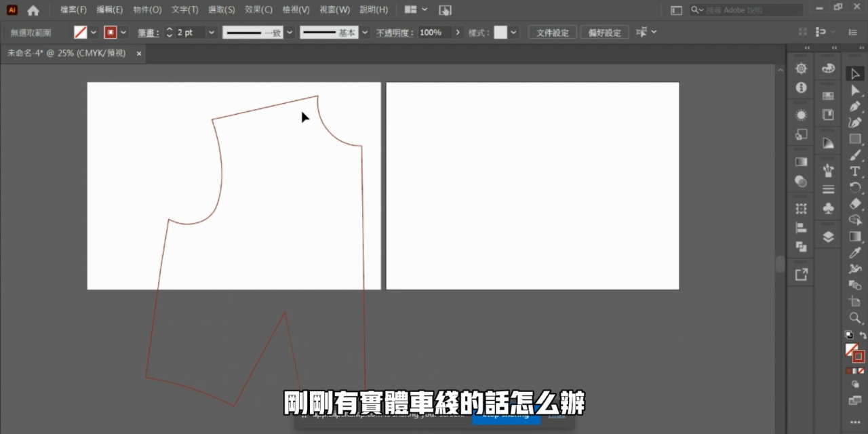Open the 效果(C) menu
868x434 pixels.
click(258, 10)
